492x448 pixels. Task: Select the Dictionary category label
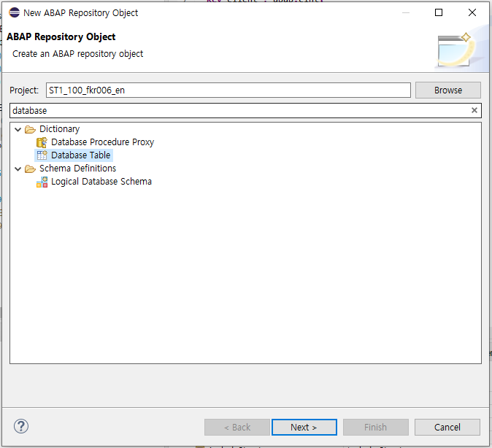(59, 129)
